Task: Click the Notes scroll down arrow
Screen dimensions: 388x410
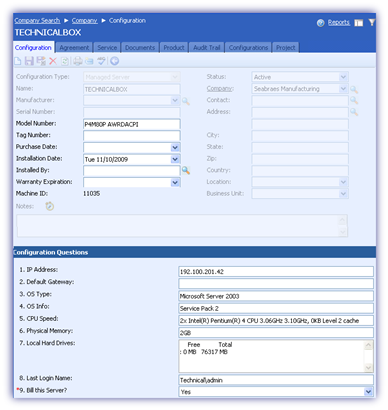Action: point(343,231)
